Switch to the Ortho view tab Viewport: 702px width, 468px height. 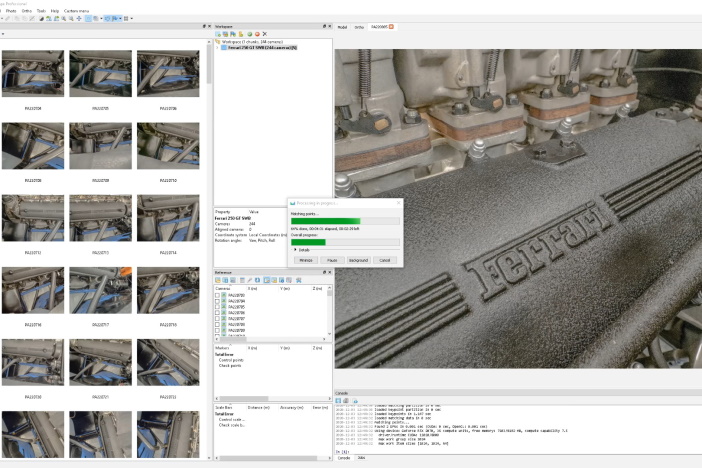pyautogui.click(x=359, y=27)
